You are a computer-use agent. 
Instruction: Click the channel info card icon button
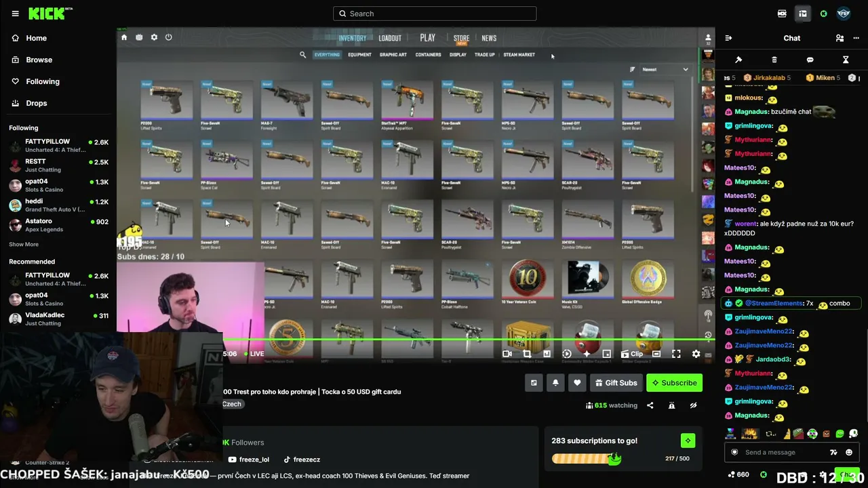tap(534, 383)
